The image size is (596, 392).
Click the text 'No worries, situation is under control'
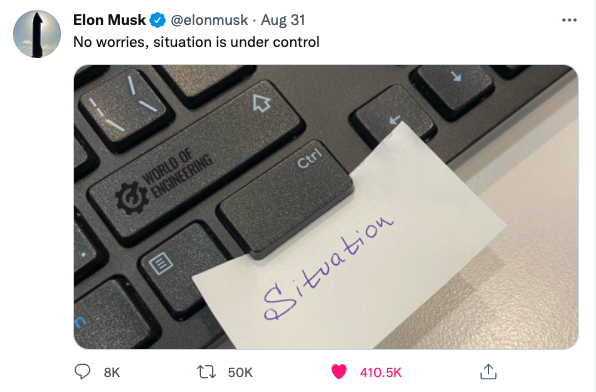[x=196, y=42]
